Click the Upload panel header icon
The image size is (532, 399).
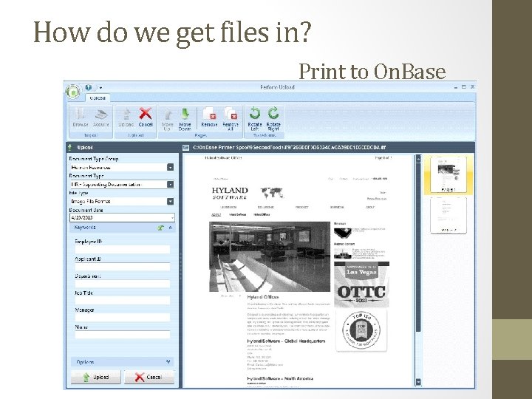[x=70, y=148]
